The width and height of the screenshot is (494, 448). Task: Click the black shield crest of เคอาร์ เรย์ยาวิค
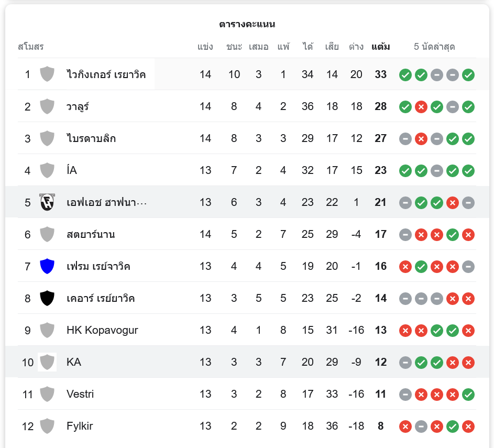tap(47, 298)
